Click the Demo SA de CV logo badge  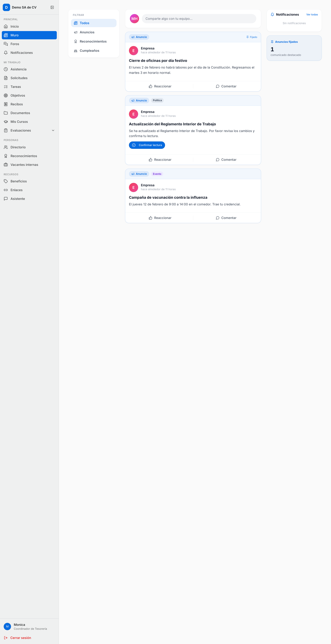click(7, 7)
